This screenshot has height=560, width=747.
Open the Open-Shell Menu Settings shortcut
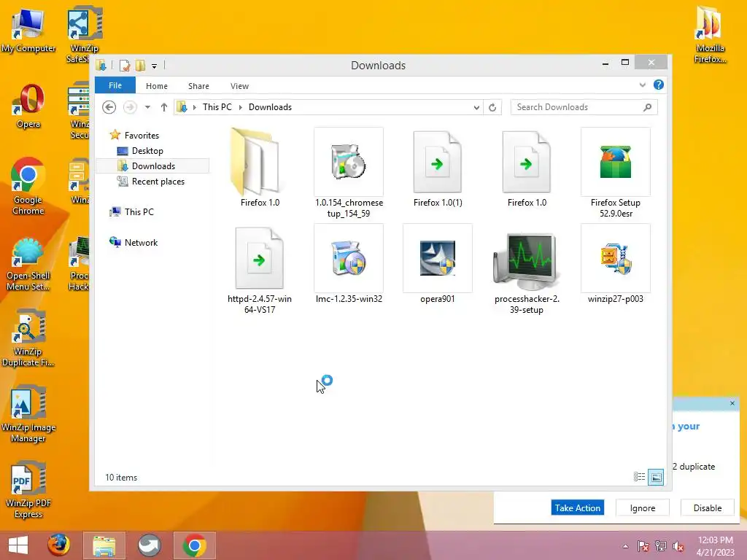28,264
